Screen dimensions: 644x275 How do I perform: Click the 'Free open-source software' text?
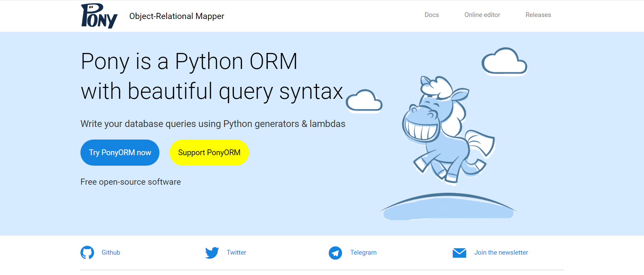(x=131, y=182)
